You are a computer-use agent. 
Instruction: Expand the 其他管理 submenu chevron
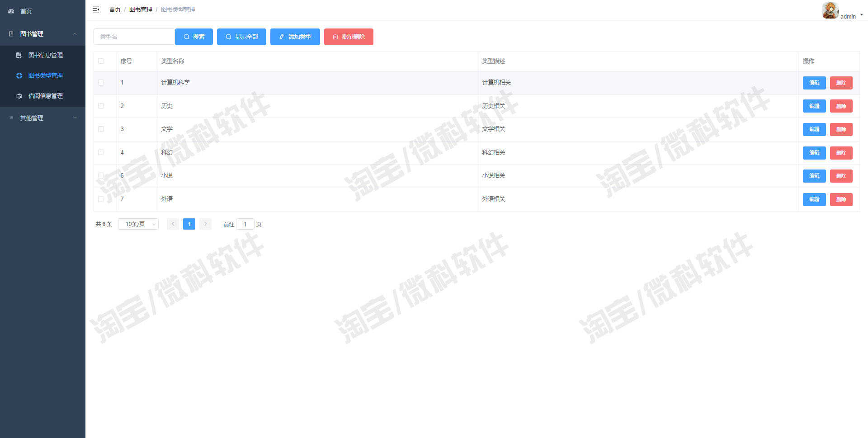click(x=75, y=118)
